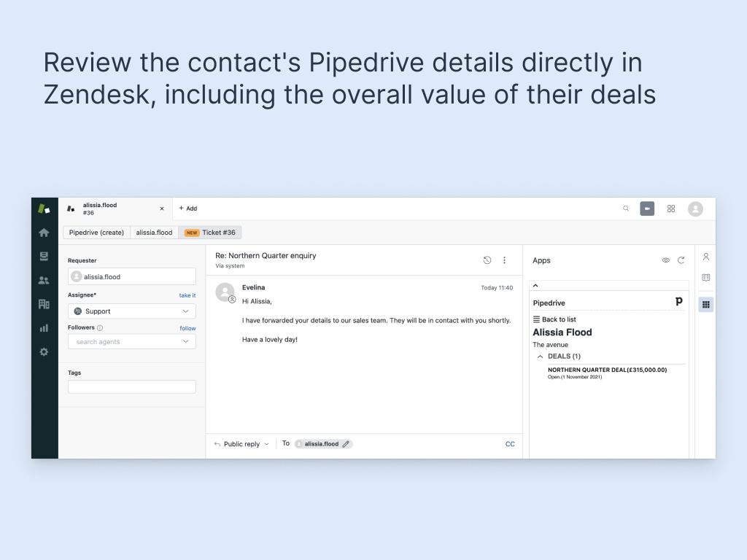
Task: Open the Zendesk search icon
Action: click(x=626, y=209)
